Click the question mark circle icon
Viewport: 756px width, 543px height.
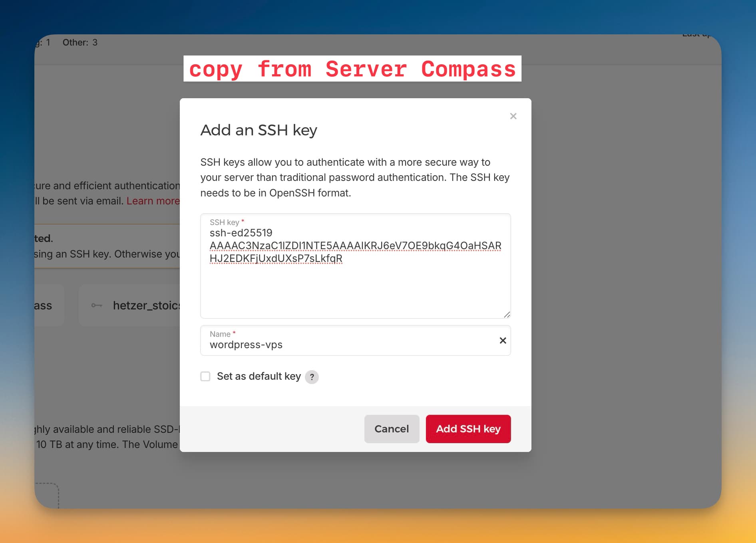tap(312, 377)
